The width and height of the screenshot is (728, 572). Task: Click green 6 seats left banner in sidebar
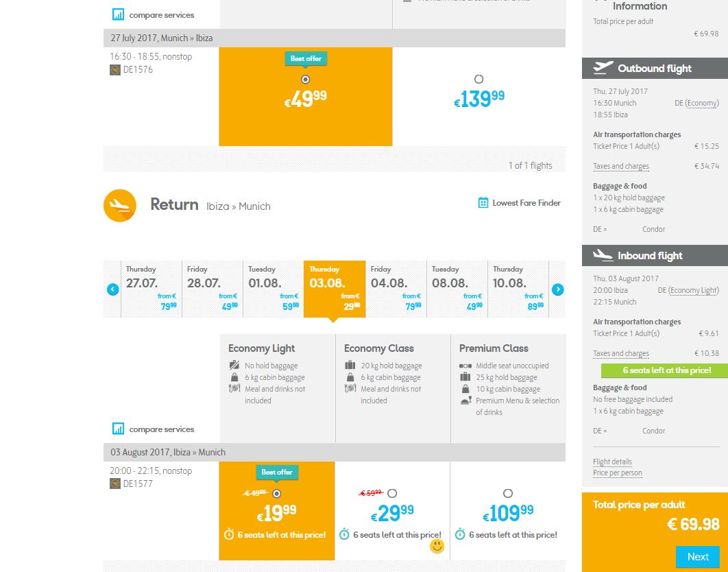[664, 370]
